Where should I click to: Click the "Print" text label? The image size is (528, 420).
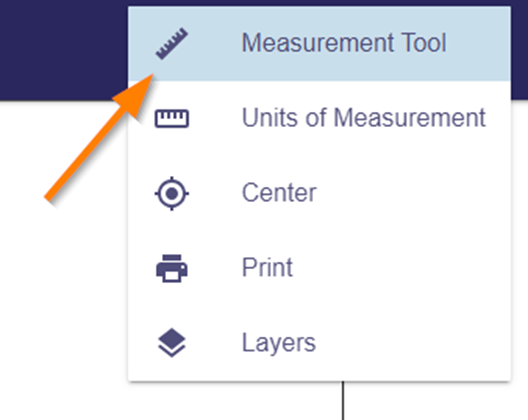267,267
